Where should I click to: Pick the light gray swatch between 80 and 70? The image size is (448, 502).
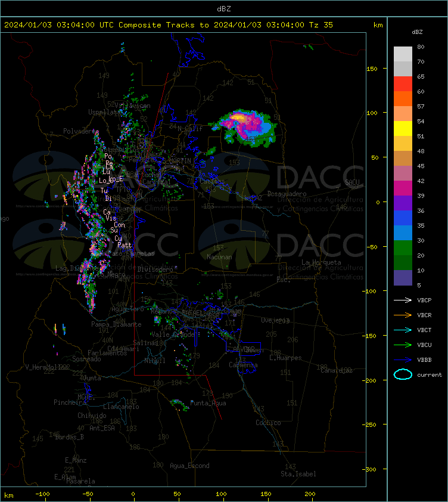(x=403, y=54)
